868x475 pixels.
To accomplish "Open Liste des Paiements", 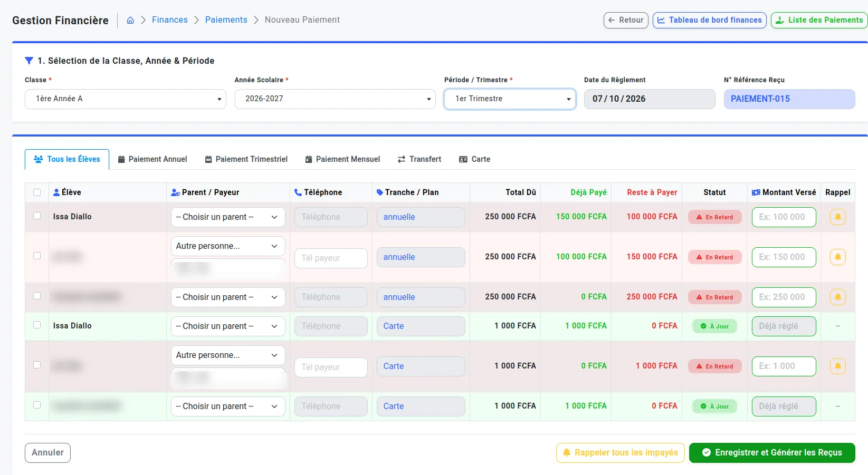I will [819, 20].
